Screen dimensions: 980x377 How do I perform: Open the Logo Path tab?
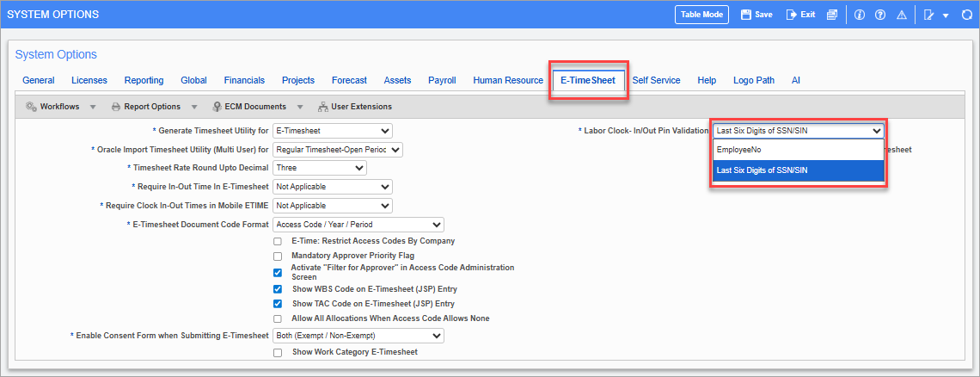[x=754, y=80]
